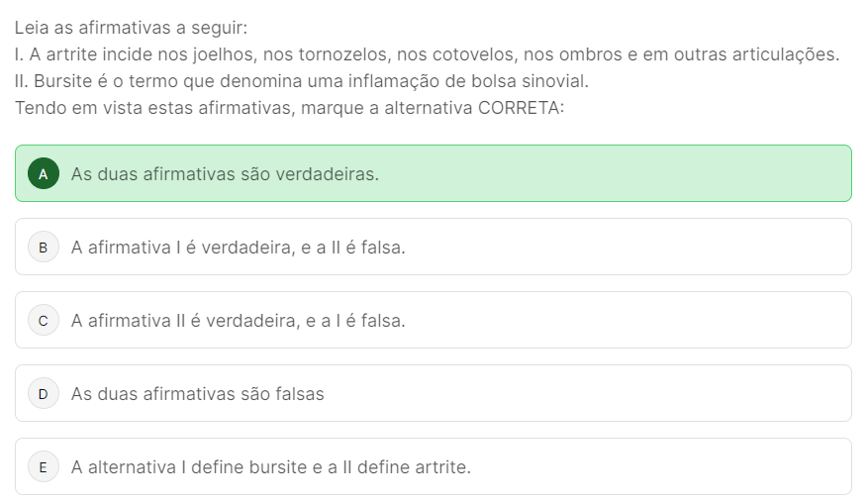868x503 pixels.
Task: Choose 'A afirmativa I é verdadeira, e a II é falsa.'
Action: pyautogui.click(x=238, y=248)
